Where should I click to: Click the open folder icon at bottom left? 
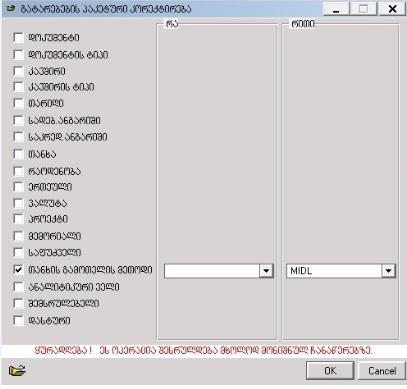pyautogui.click(x=17, y=370)
